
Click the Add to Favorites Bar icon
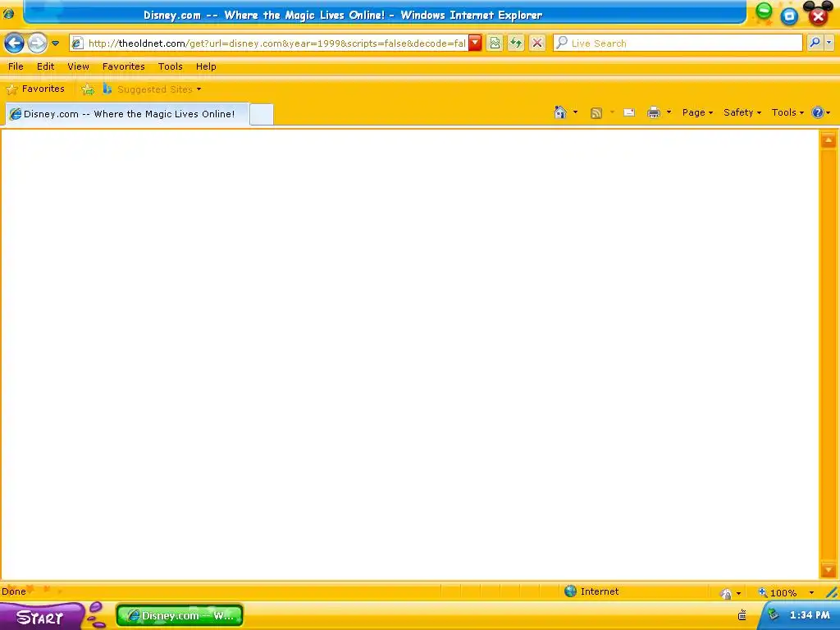tap(88, 89)
